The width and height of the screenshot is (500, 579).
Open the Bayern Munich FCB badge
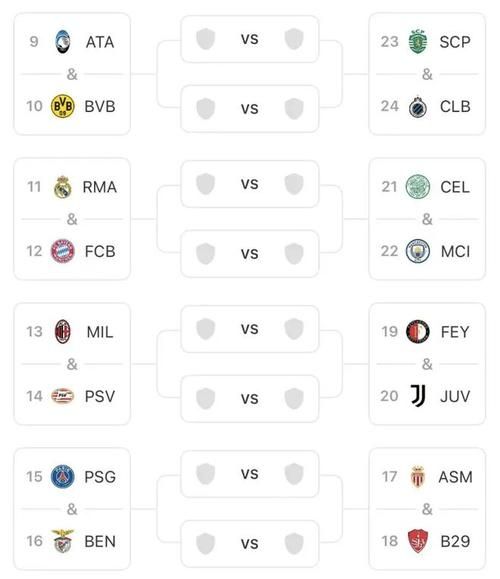pyautogui.click(x=63, y=251)
